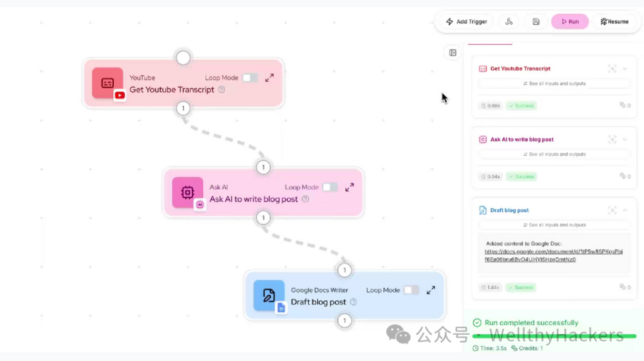Click the Success badge on Draft blog post card
Screen dimensions: 644x361
tap(521, 288)
